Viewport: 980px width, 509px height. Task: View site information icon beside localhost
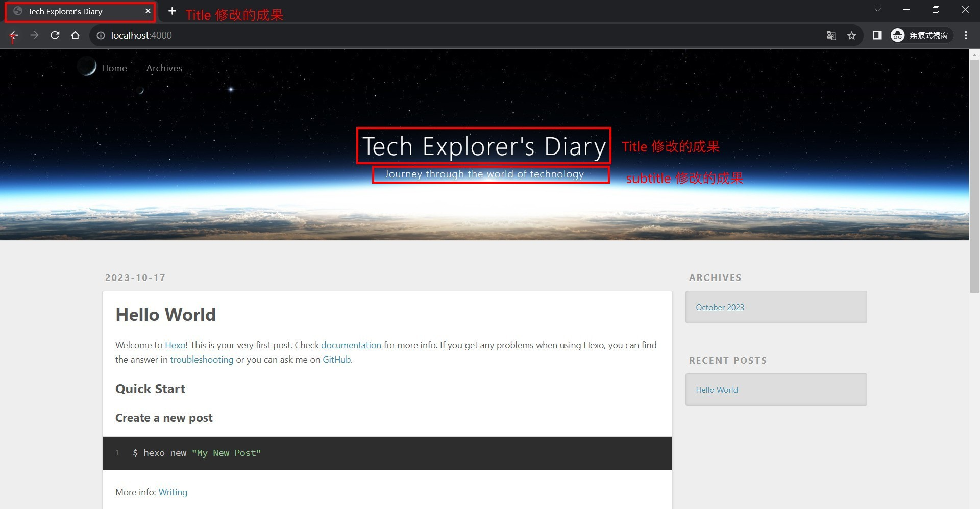101,35
